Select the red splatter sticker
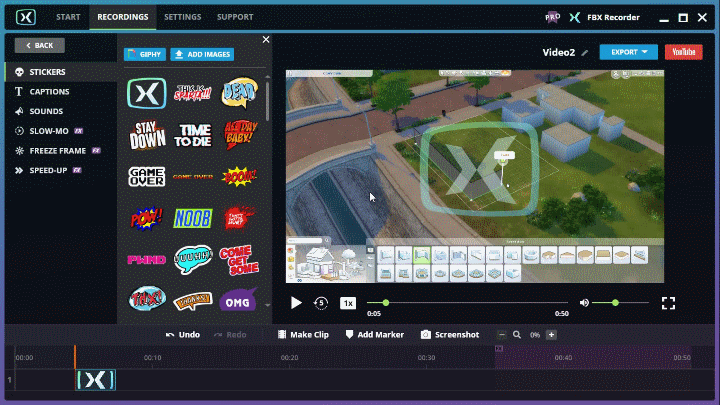 pos(239,218)
